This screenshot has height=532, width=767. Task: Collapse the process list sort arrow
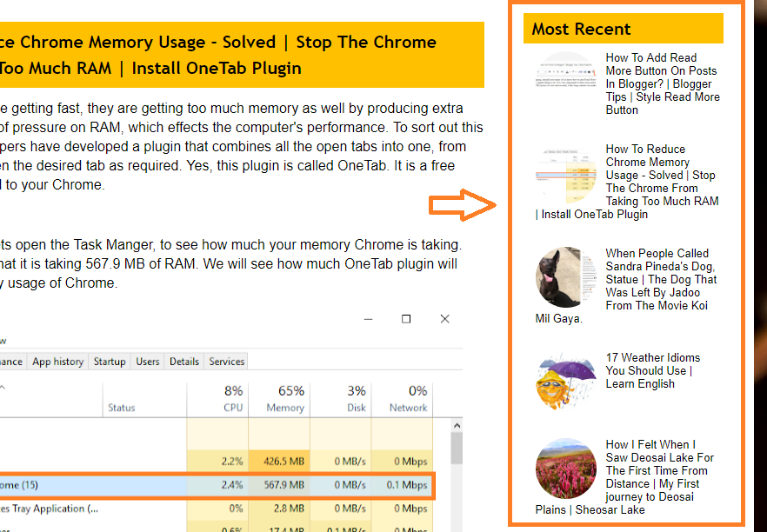coord(3,388)
